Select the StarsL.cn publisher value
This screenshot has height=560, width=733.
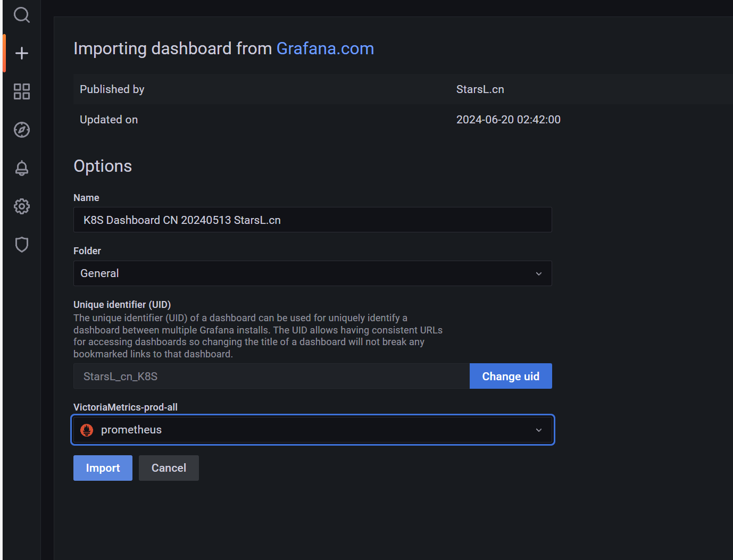[480, 89]
